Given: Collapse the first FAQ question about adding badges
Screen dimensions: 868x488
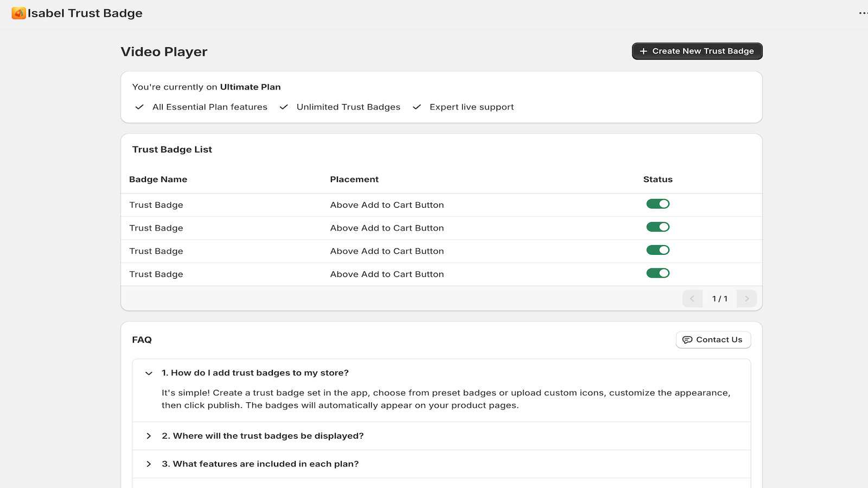Looking at the screenshot, I should click(149, 373).
